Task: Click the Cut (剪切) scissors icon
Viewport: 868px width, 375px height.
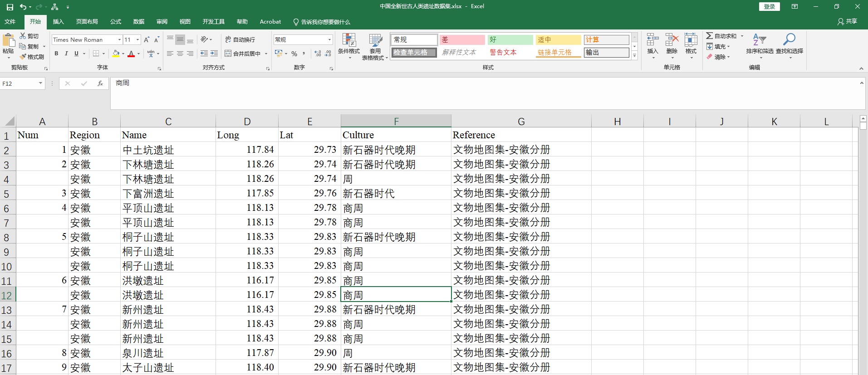Action: (x=23, y=36)
